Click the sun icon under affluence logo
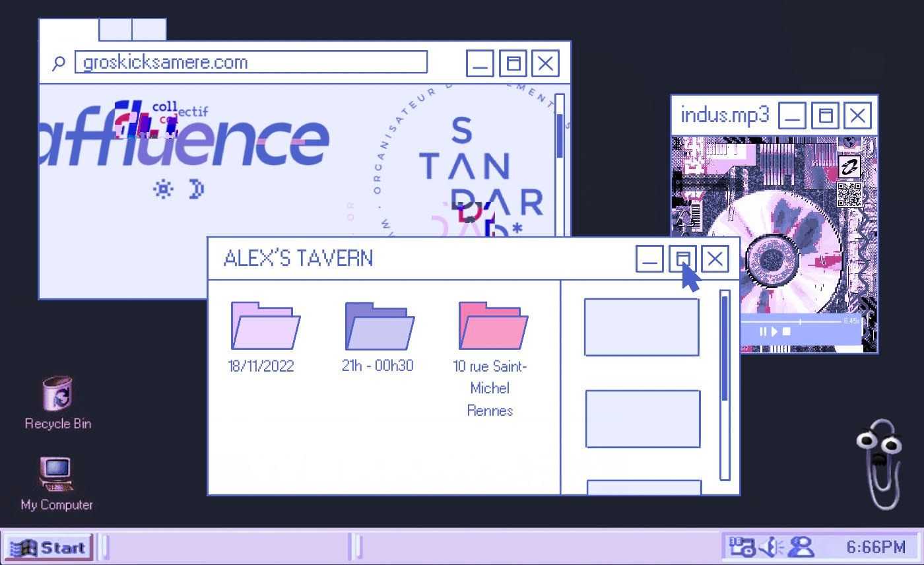The image size is (924, 565). 164,189
